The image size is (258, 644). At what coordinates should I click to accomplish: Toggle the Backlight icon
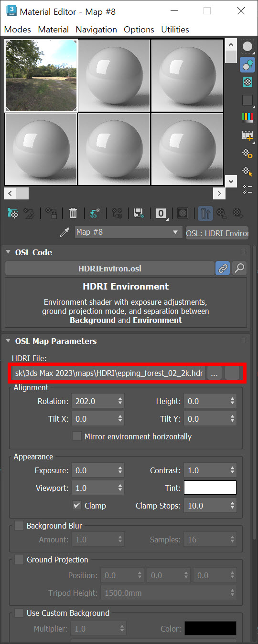click(x=247, y=64)
